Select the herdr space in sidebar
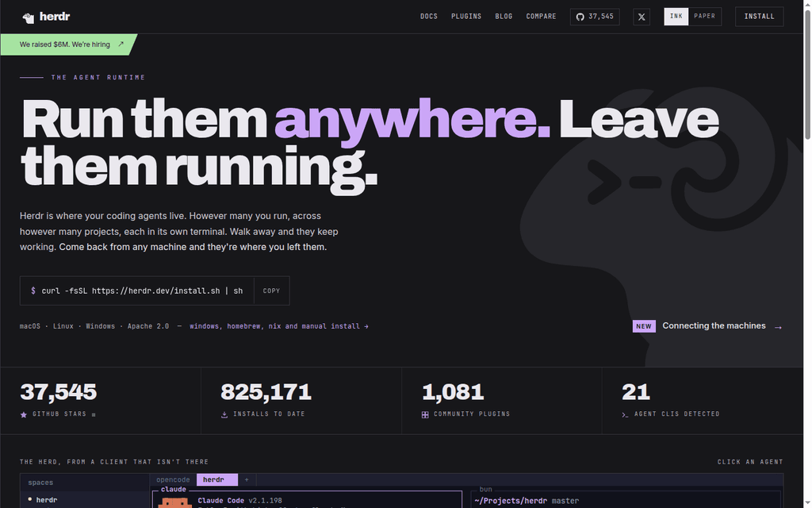The width and height of the screenshot is (812, 508). pos(85,500)
